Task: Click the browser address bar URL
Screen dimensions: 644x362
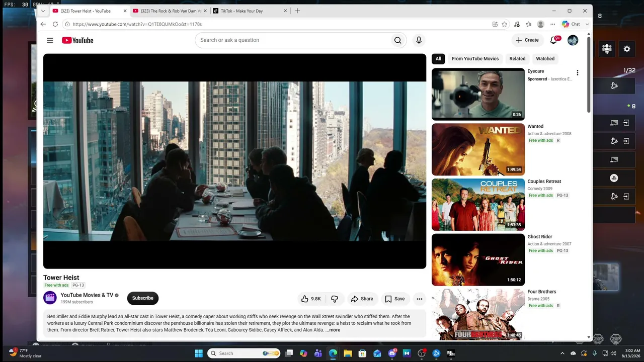Action: [x=137, y=24]
